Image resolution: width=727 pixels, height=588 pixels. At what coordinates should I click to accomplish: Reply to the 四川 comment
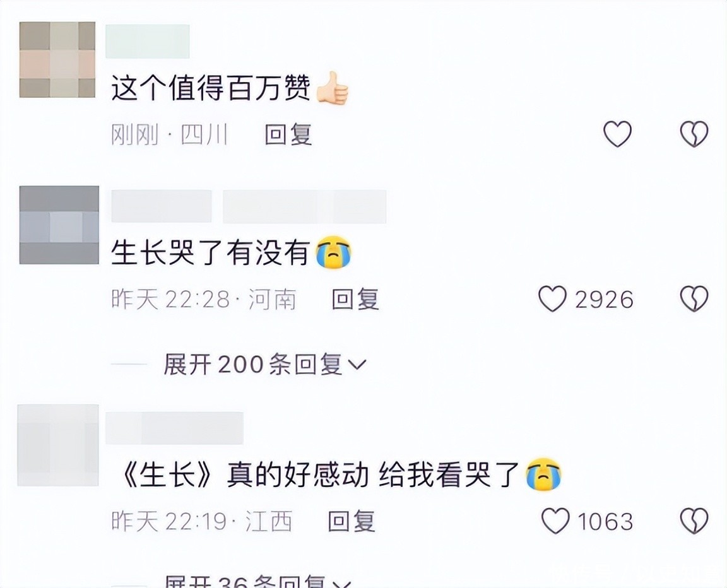288,135
